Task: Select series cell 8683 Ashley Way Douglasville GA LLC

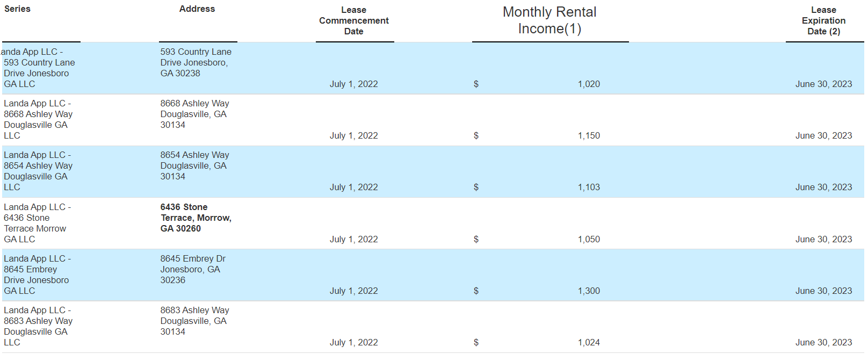Action: pos(38,326)
